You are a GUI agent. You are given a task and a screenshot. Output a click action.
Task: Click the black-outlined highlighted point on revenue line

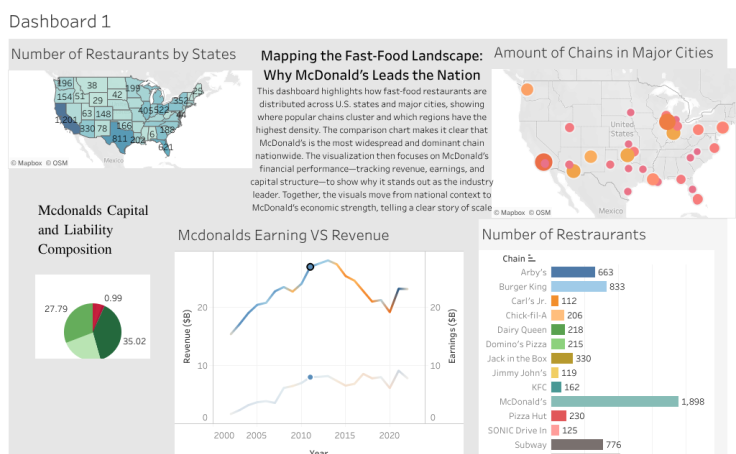pyautogui.click(x=310, y=267)
